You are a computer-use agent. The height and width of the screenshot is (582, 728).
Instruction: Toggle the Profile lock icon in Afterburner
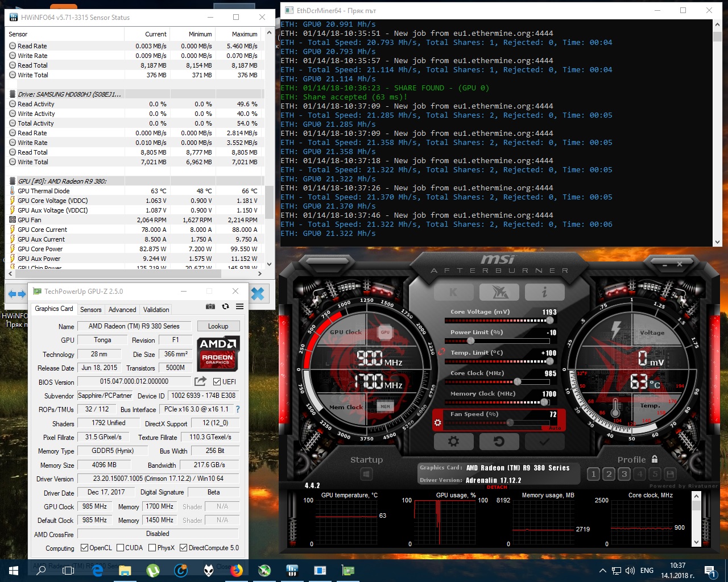pos(655,459)
